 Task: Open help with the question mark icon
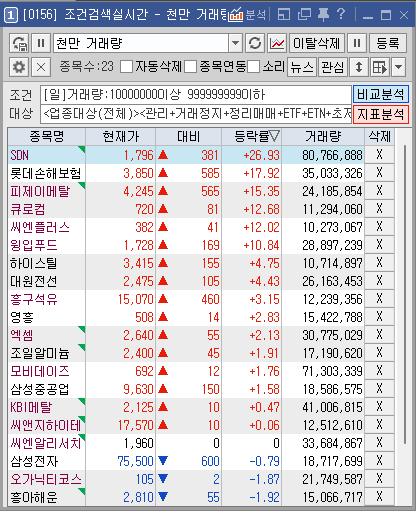[341, 14]
